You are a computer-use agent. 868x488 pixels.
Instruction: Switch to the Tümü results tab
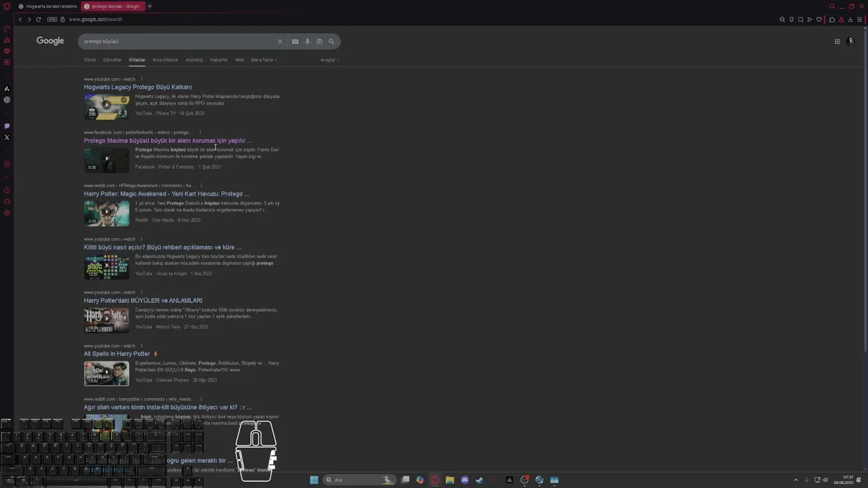click(90, 60)
